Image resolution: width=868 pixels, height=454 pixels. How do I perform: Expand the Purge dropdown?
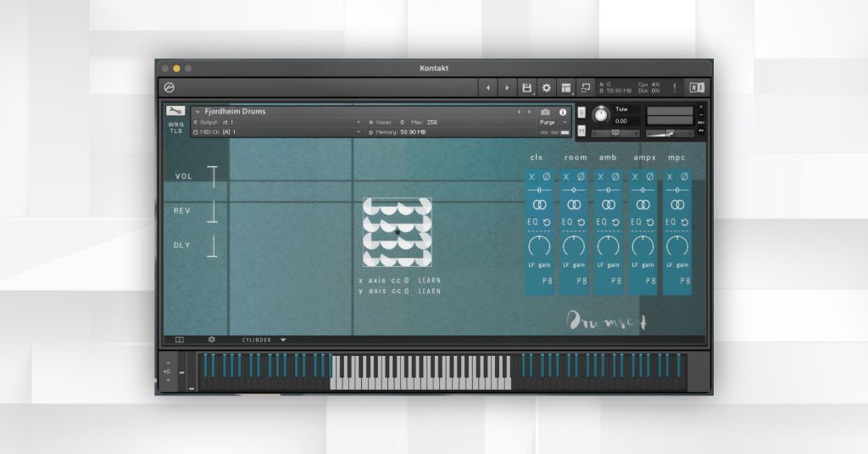click(553, 122)
